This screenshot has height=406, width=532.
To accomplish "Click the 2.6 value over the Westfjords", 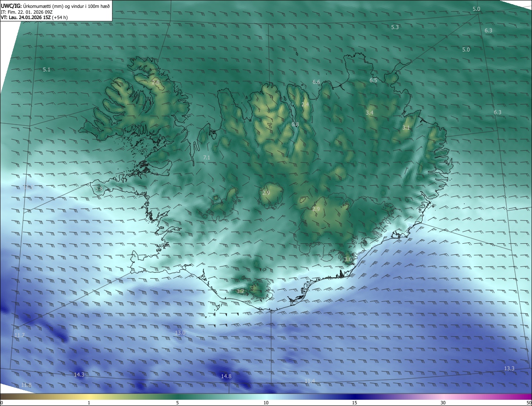I will (x=156, y=83).
